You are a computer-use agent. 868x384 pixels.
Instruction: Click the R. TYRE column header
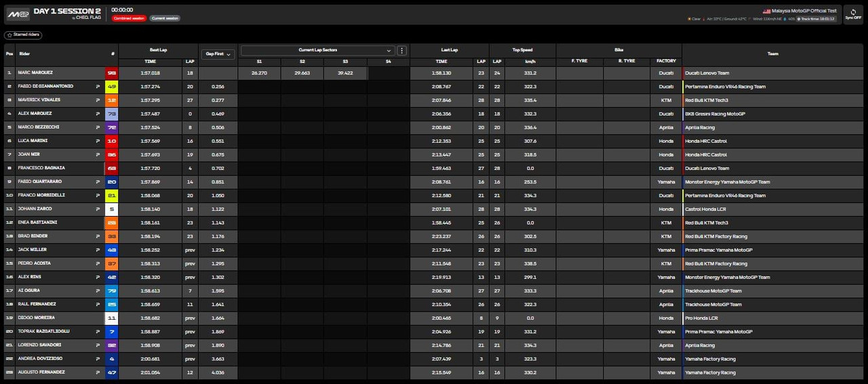(x=627, y=61)
